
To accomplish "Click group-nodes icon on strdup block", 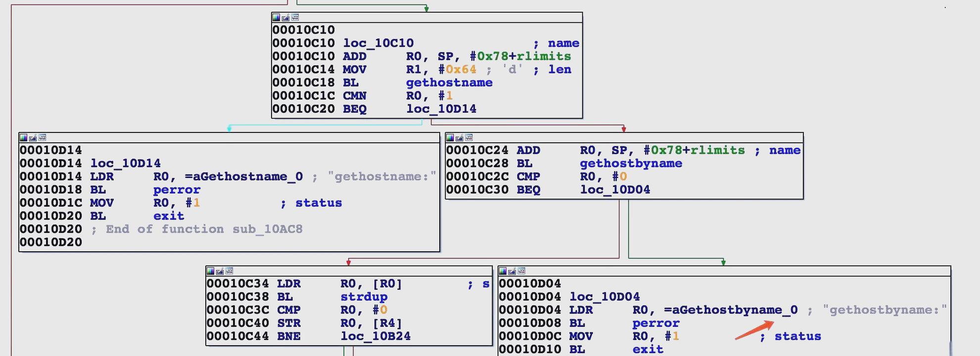I will (229, 271).
